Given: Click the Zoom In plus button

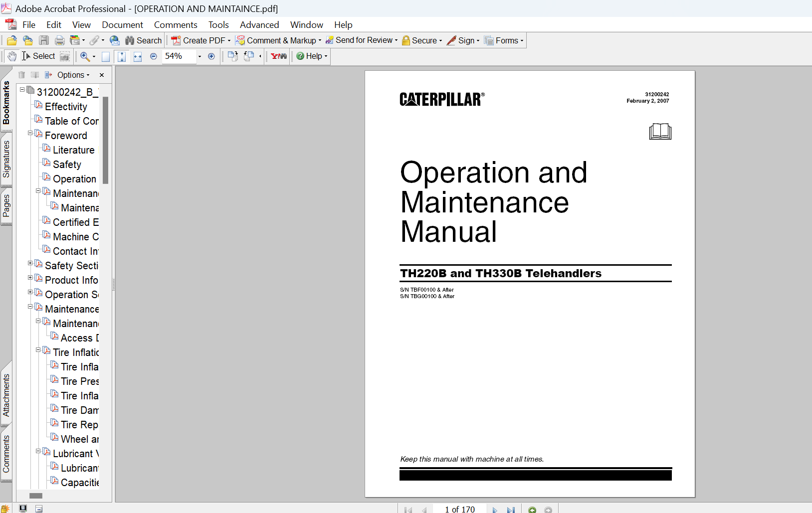Looking at the screenshot, I should 211,56.
